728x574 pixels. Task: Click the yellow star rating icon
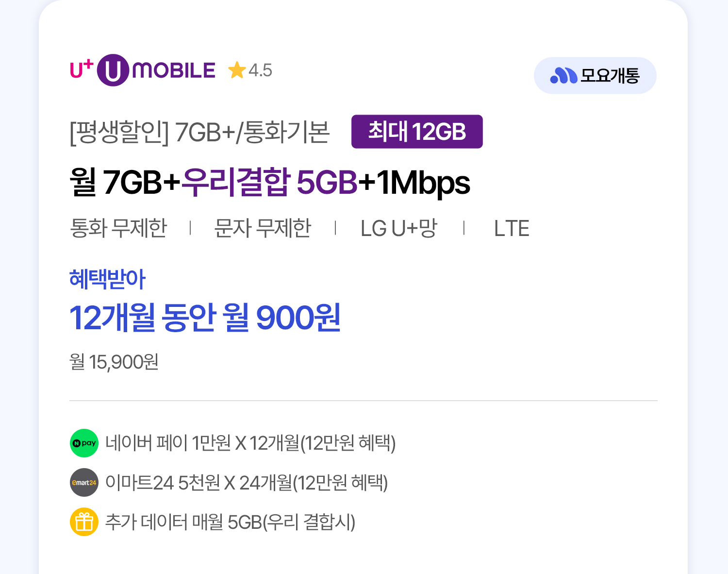237,70
